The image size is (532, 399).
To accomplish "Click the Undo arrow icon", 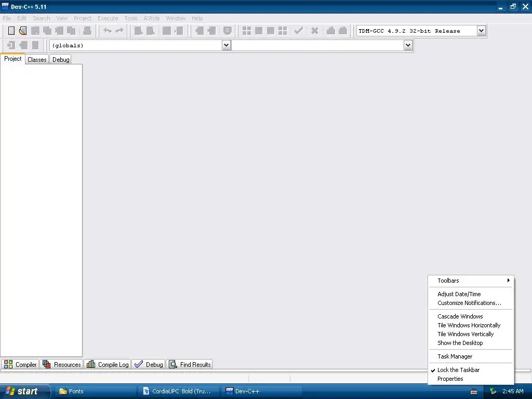I will pyautogui.click(x=107, y=31).
